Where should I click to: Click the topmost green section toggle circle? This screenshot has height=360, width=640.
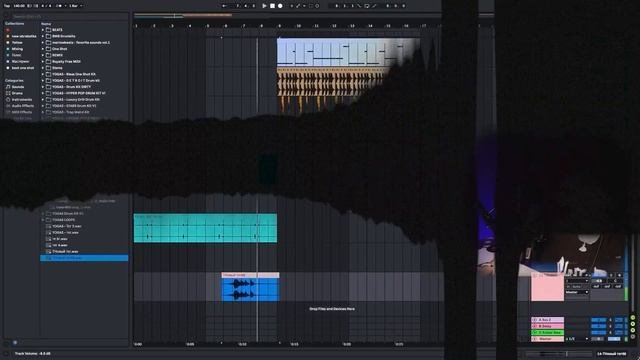point(633,318)
